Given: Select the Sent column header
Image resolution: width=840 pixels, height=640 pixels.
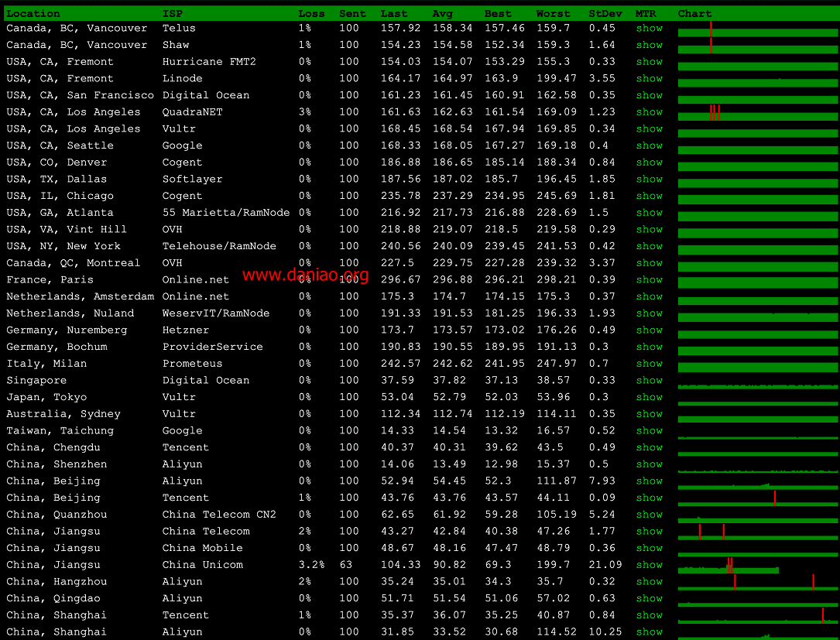Looking at the screenshot, I should tap(352, 13).
